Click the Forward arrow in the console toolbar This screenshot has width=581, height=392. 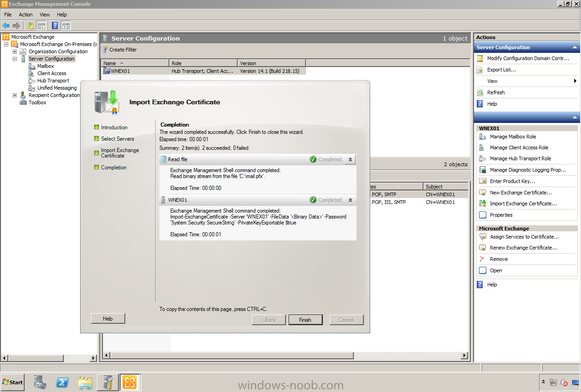pos(16,25)
